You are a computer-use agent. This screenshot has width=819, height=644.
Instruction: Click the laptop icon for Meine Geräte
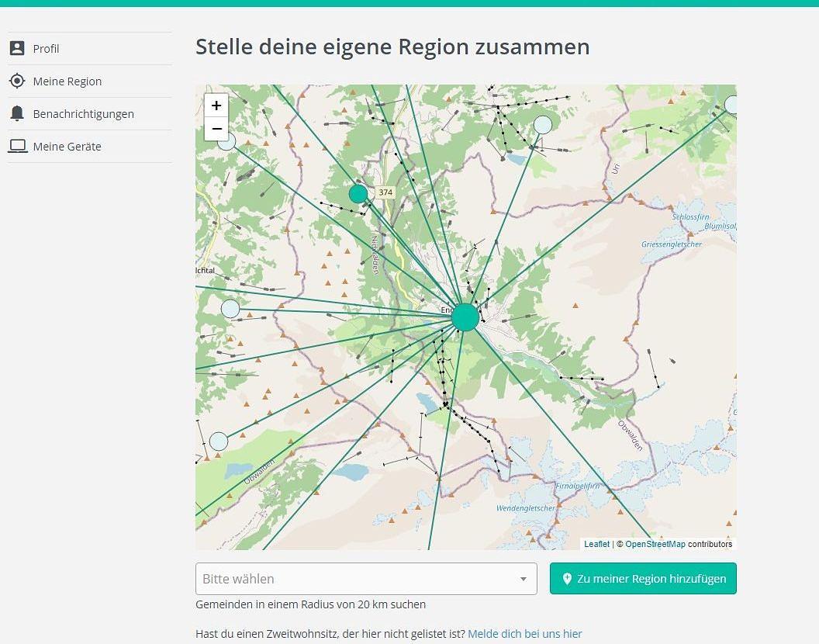tap(17, 146)
